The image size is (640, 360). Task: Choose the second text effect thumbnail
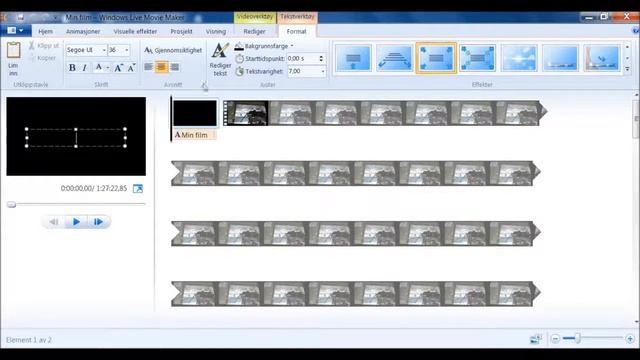pyautogui.click(x=394, y=58)
